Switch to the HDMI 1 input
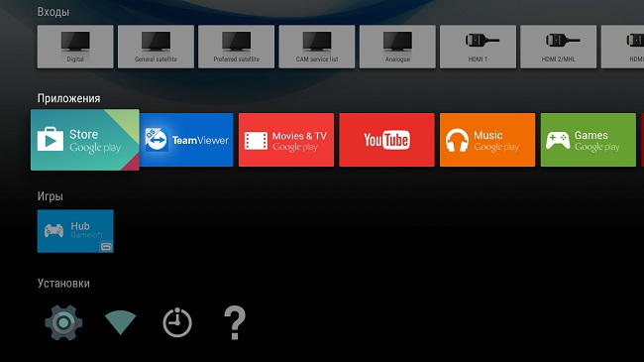Screen dimensions: 644x362 [479, 47]
